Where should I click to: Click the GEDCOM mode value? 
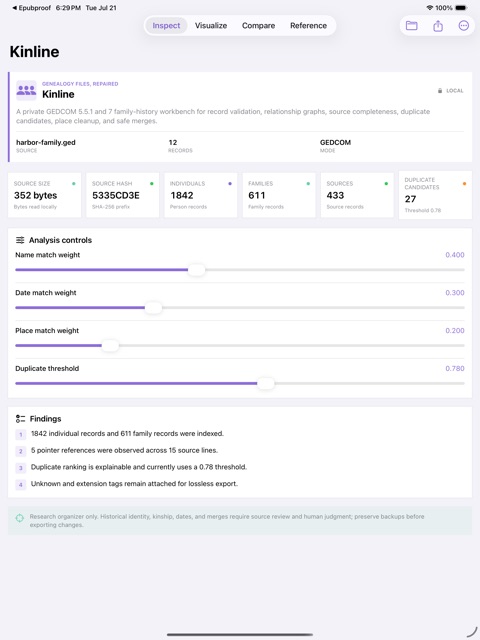(x=335, y=142)
